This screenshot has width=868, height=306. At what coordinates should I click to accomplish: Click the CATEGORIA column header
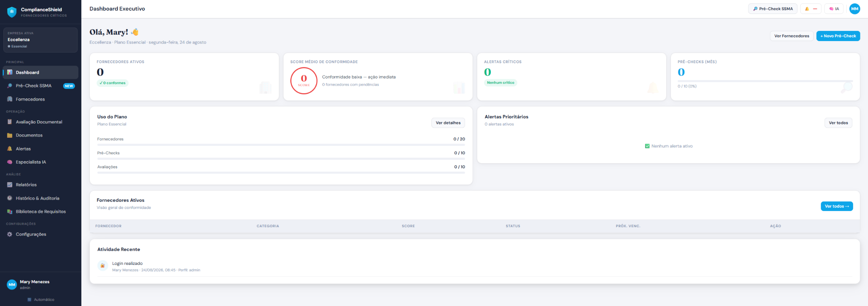point(268,226)
